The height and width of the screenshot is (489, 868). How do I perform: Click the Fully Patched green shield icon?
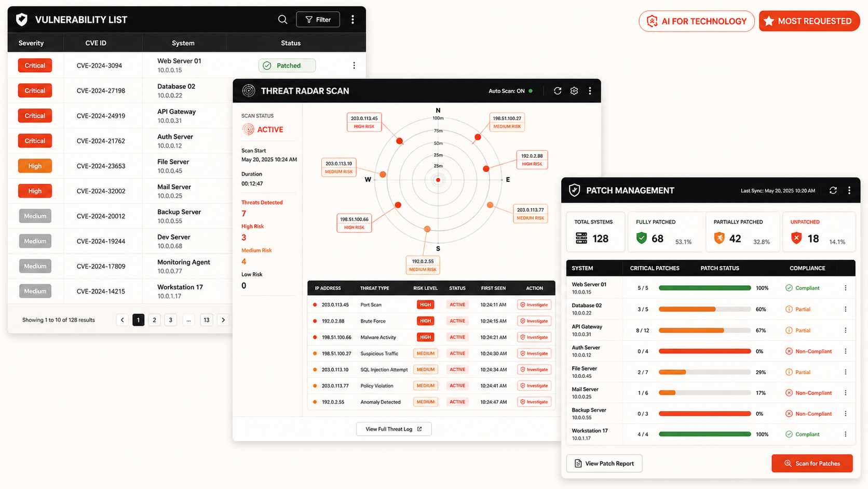[642, 238]
